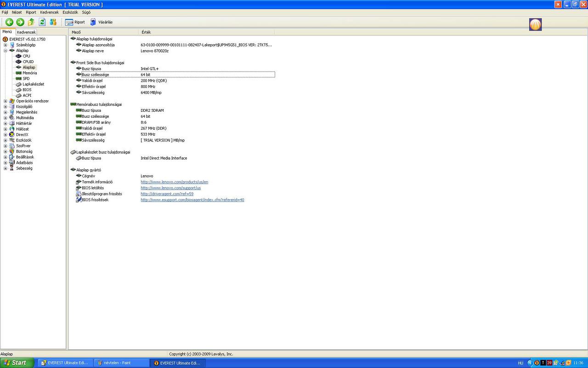Expand the Sebesség tree node

[6, 168]
